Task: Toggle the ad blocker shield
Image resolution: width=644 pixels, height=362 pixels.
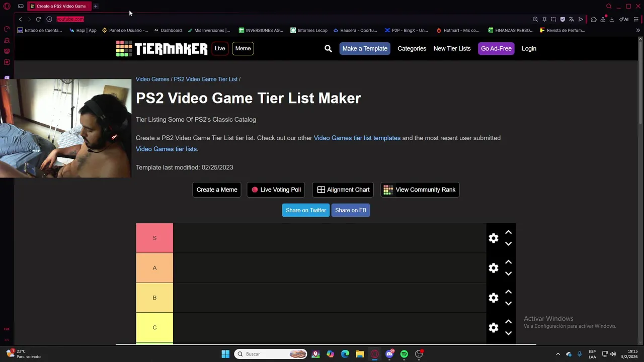Action: click(x=562, y=19)
